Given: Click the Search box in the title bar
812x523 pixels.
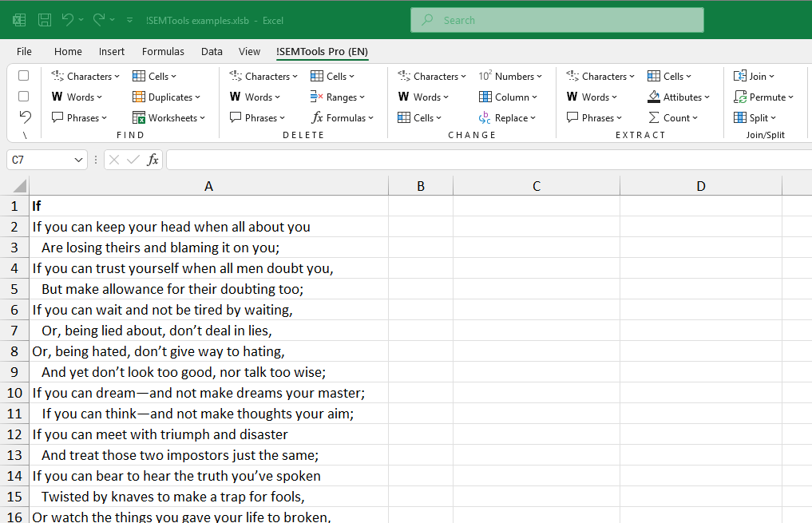Looking at the screenshot, I should [x=557, y=20].
